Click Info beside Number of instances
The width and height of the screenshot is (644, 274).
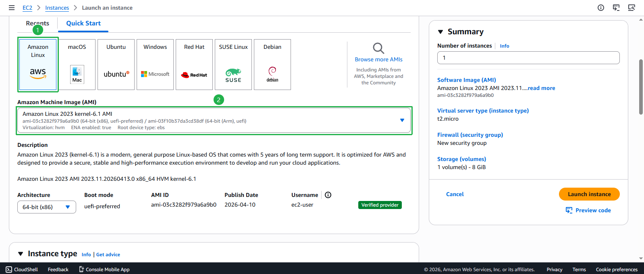click(505, 46)
